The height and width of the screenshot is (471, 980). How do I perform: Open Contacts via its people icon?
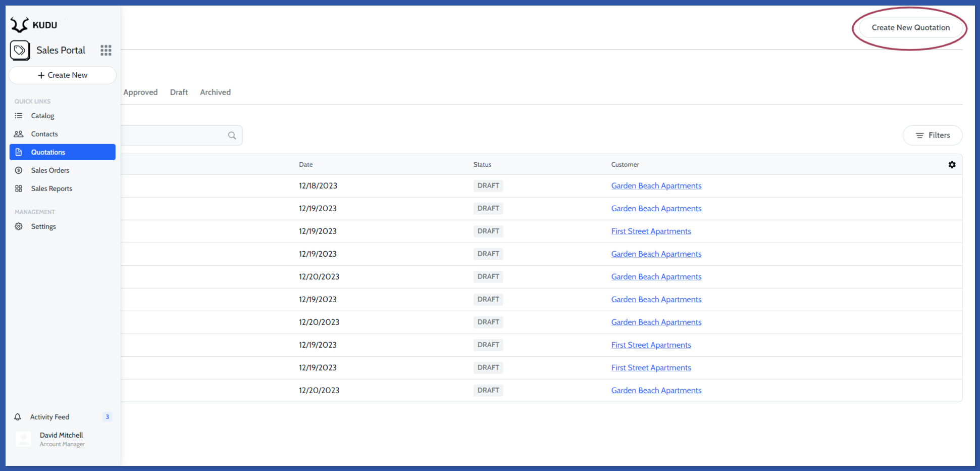point(19,134)
